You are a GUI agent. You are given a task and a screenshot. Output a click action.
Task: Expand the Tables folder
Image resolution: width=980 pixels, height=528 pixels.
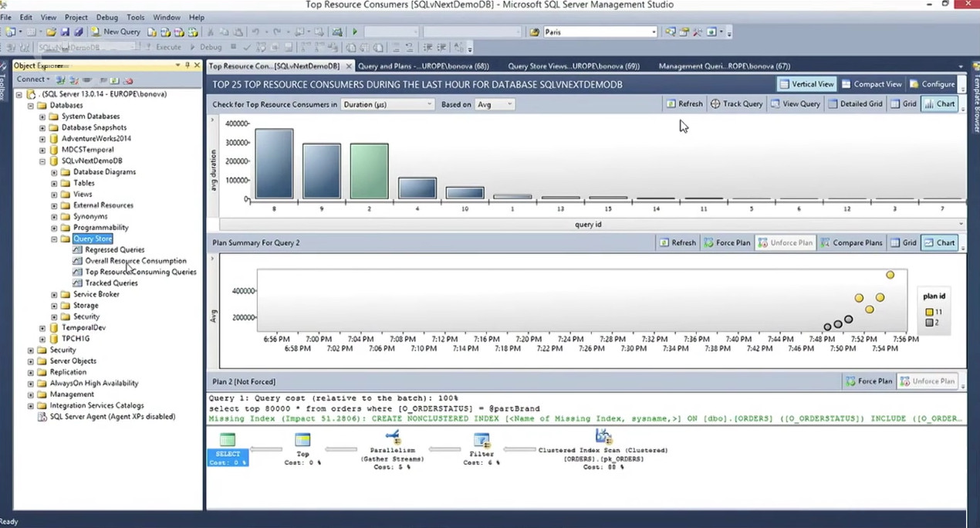click(55, 184)
